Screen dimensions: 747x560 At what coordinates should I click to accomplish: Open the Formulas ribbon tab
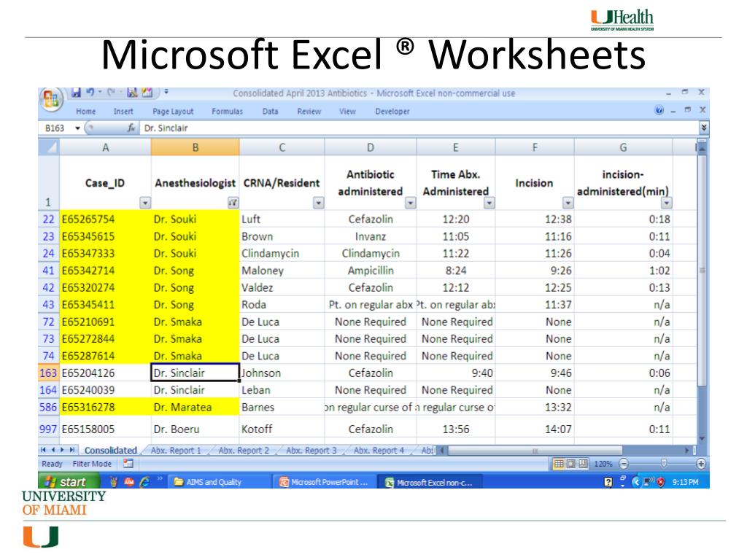pyautogui.click(x=228, y=112)
